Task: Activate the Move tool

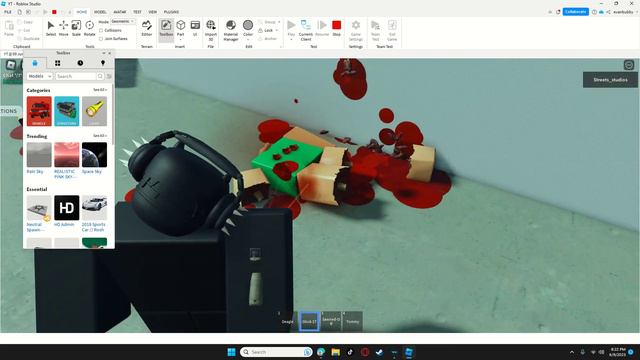Action: (x=64, y=28)
